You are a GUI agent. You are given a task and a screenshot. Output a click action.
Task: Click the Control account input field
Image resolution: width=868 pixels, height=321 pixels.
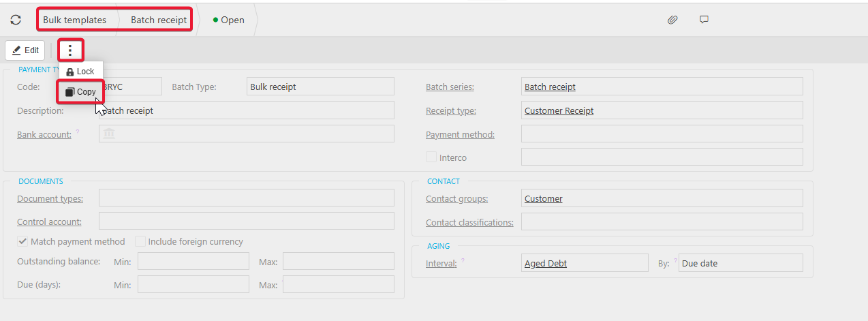(247, 221)
